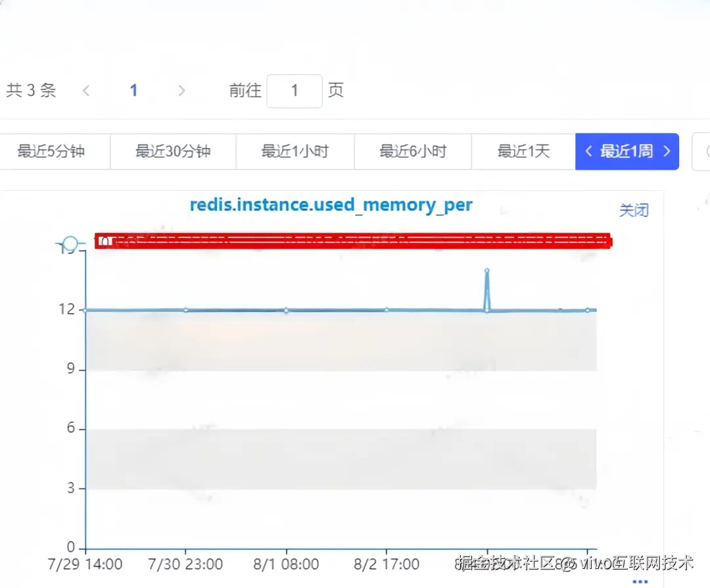The width and height of the screenshot is (710, 588).
Task: Click the next page arrow in pagination
Action: click(181, 91)
